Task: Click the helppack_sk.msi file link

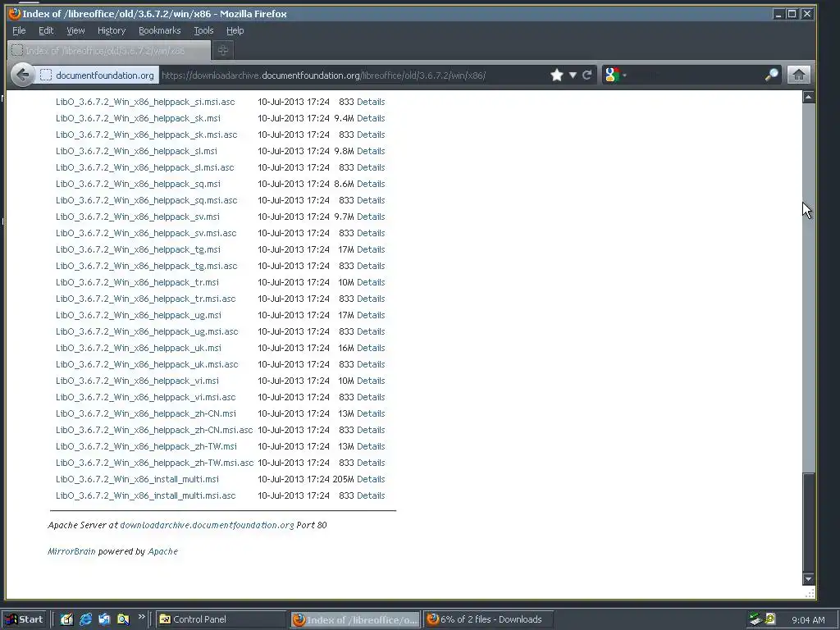Action: [x=138, y=118]
